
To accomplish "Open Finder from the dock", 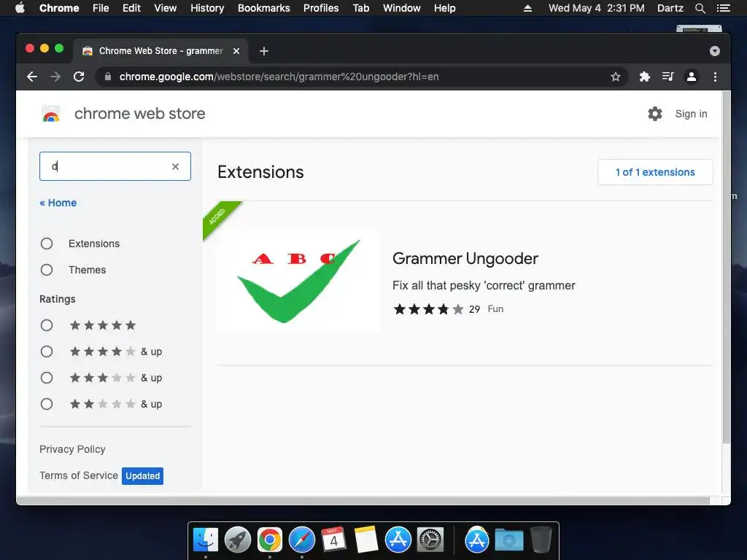I will [x=206, y=540].
